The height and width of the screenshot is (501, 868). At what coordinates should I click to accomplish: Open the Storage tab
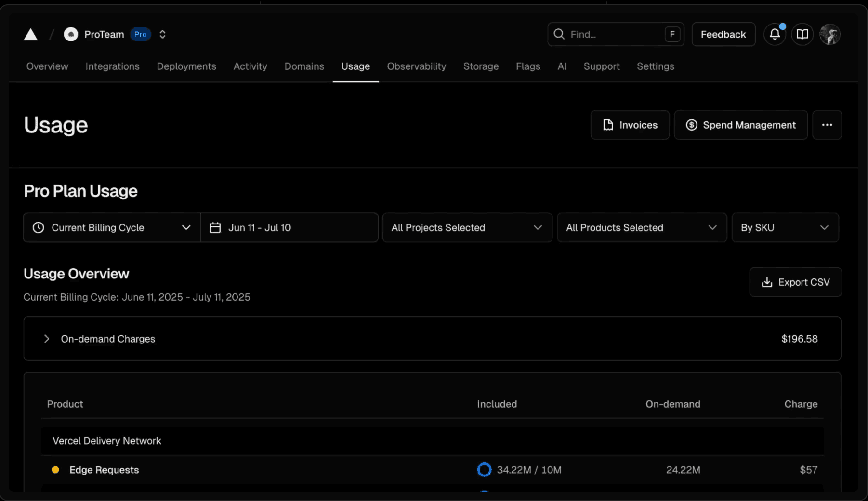point(481,66)
